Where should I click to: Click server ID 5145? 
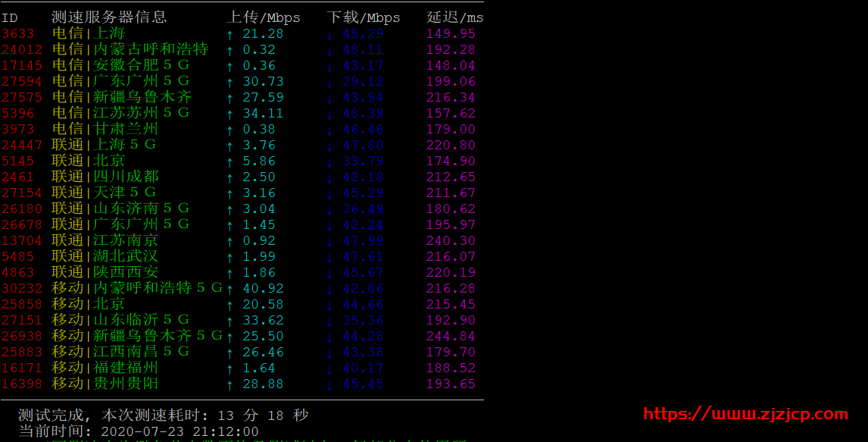[x=17, y=161]
